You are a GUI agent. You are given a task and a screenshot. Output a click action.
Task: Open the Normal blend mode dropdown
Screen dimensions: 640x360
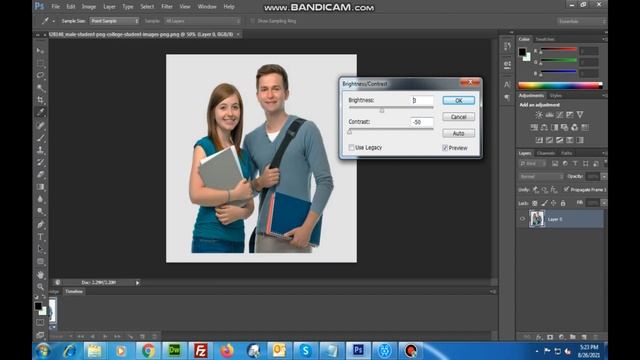point(541,177)
